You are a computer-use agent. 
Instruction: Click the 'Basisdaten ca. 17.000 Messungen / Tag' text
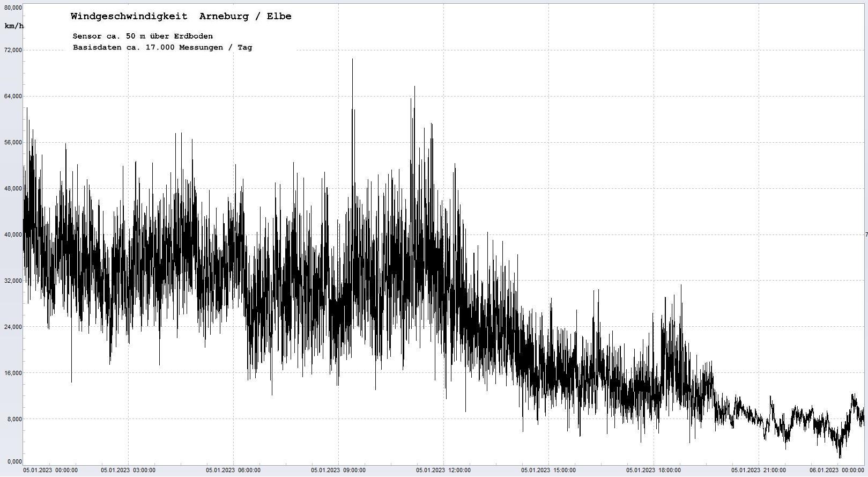tap(162, 47)
